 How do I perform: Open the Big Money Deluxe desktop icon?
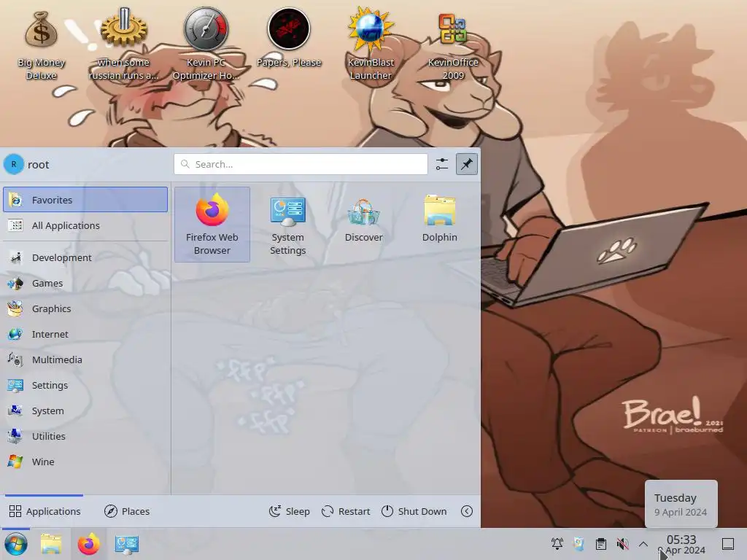click(x=41, y=45)
